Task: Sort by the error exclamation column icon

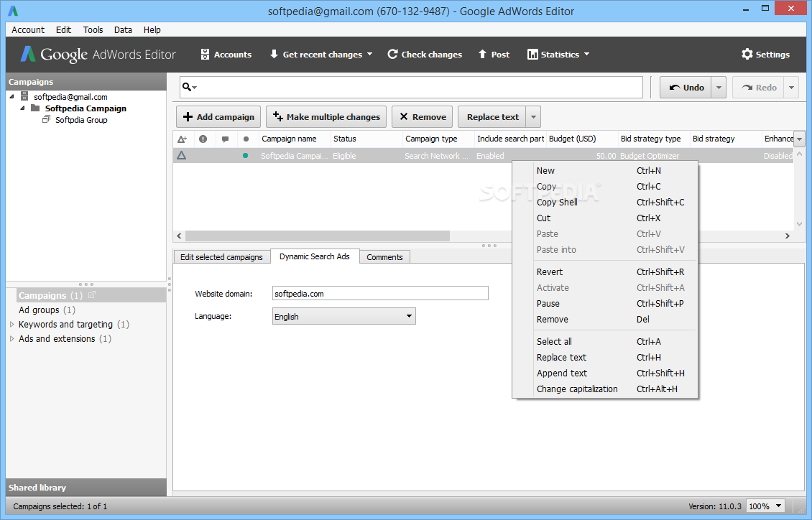Action: (203, 139)
